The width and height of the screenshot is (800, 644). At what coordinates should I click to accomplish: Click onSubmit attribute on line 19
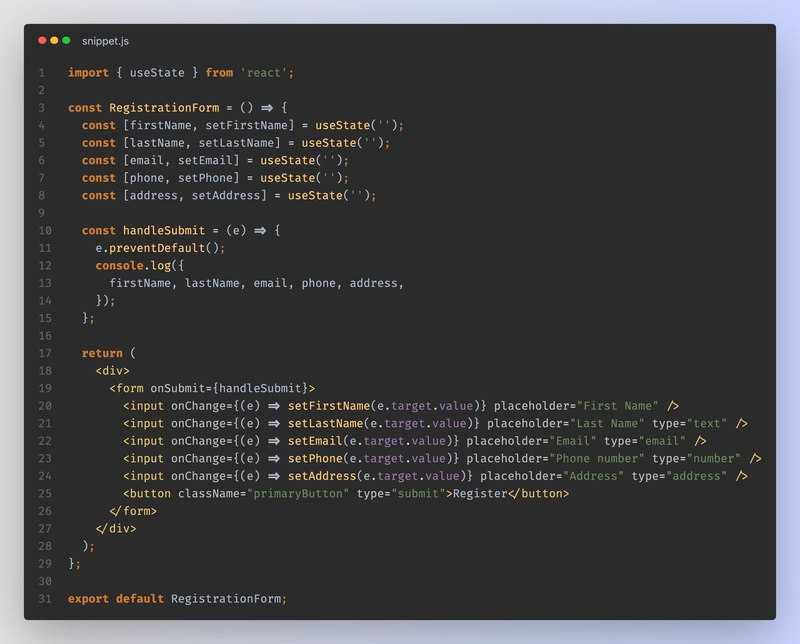(178, 388)
